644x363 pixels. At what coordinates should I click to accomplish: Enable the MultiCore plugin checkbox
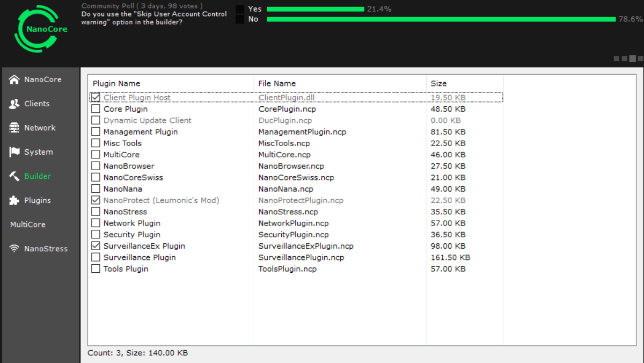point(96,155)
